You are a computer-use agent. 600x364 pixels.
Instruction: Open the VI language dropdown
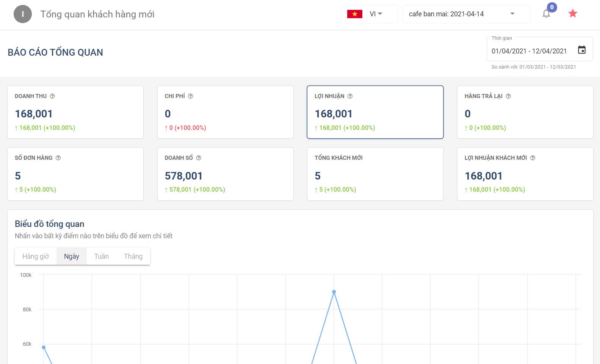pos(369,14)
